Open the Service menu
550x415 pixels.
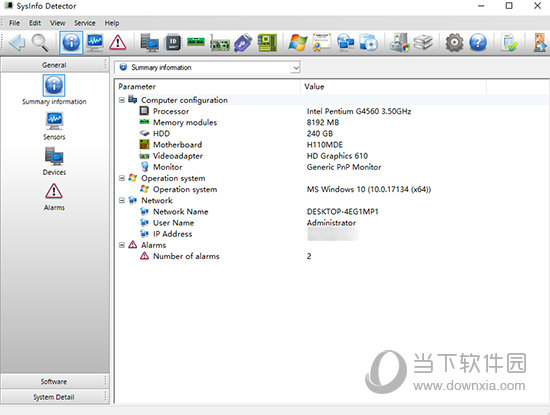coord(85,23)
